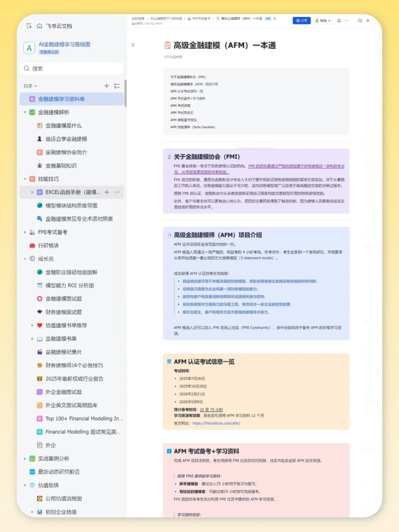
Task: Open the 目录 dropdown
Action: 31,86
